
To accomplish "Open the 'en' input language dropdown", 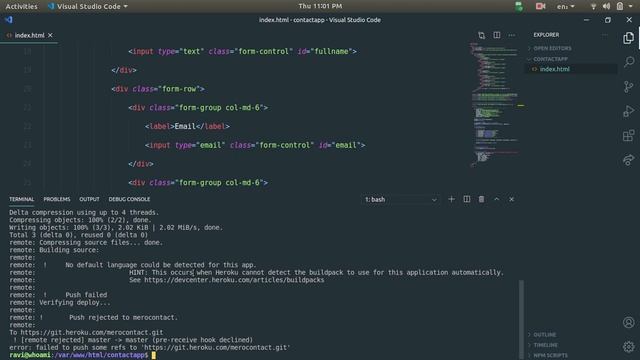I will [565, 6].
